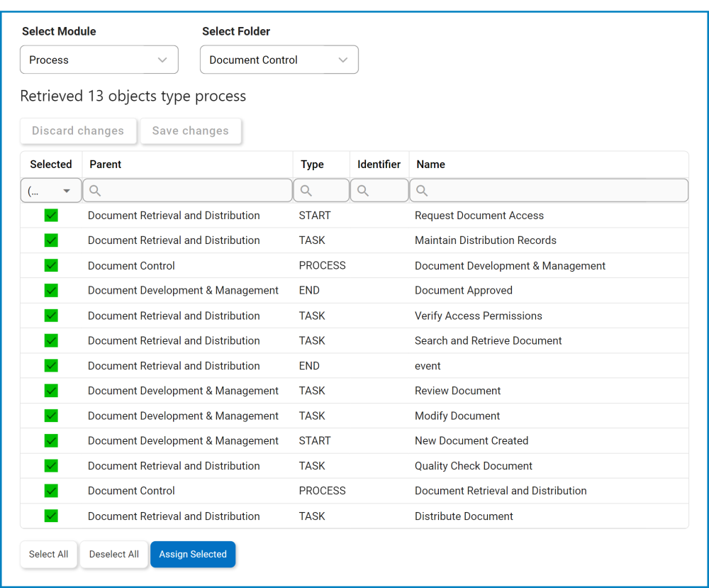
Task: Click the Select All button
Action: coord(49,555)
